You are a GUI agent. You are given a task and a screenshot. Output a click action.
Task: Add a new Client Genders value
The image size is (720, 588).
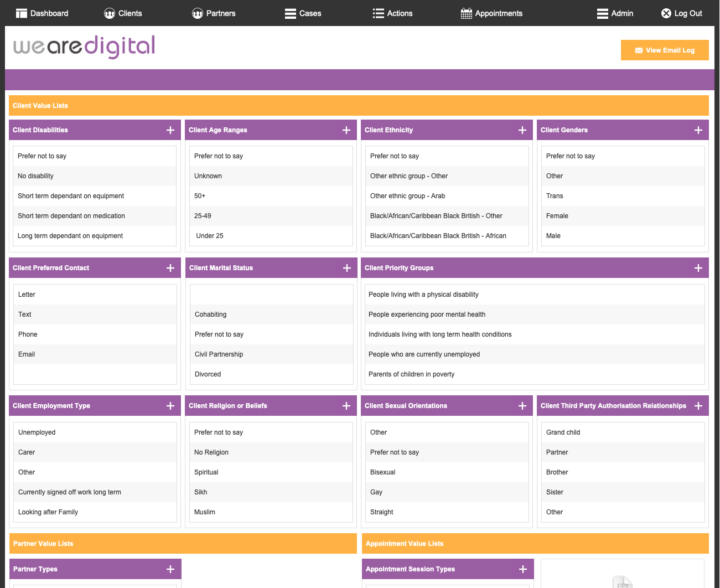pyautogui.click(x=698, y=130)
